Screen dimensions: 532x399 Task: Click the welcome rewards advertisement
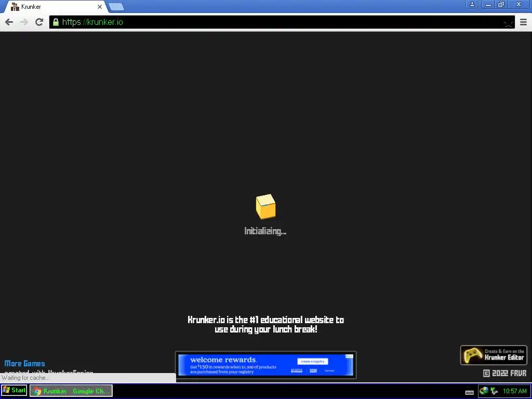click(x=265, y=365)
